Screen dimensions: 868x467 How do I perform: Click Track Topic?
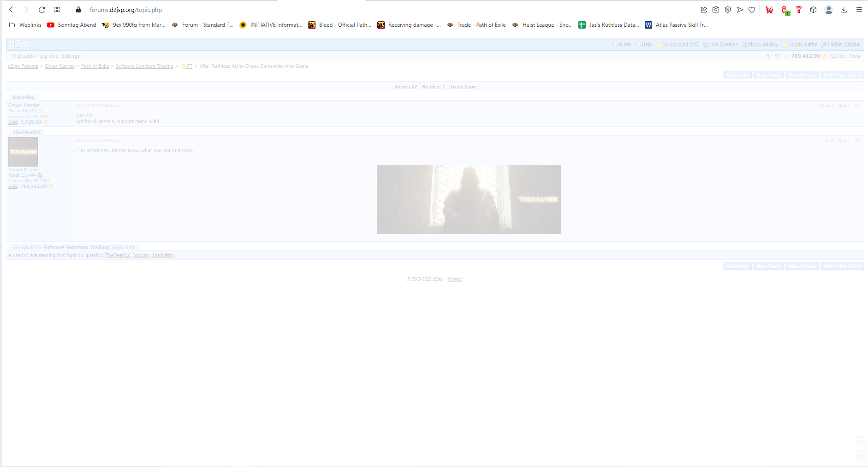(x=464, y=87)
